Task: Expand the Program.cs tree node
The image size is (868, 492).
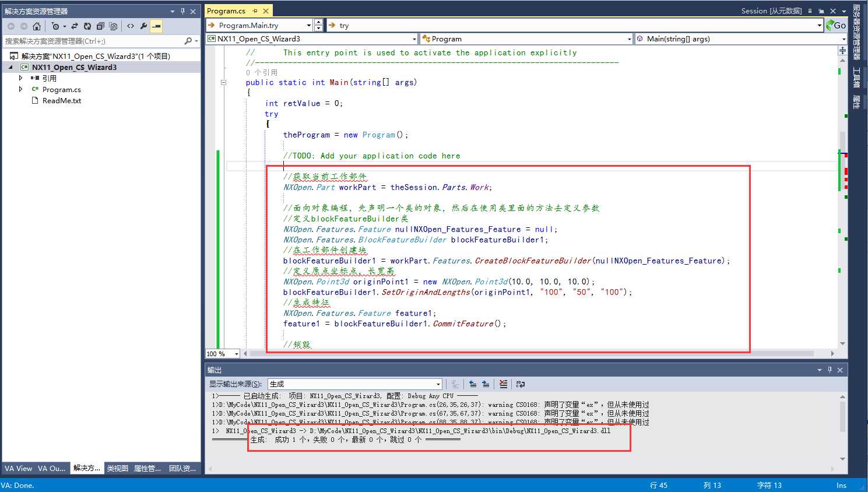Action: (21, 89)
